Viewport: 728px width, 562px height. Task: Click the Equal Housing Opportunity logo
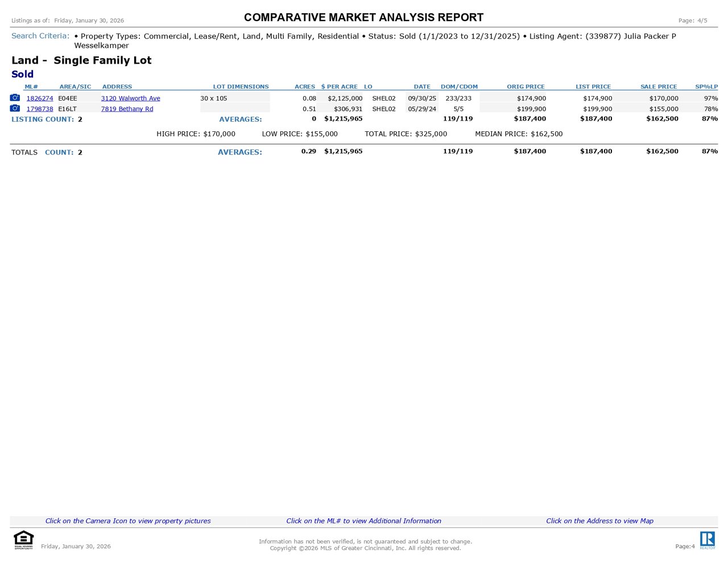coord(23,540)
